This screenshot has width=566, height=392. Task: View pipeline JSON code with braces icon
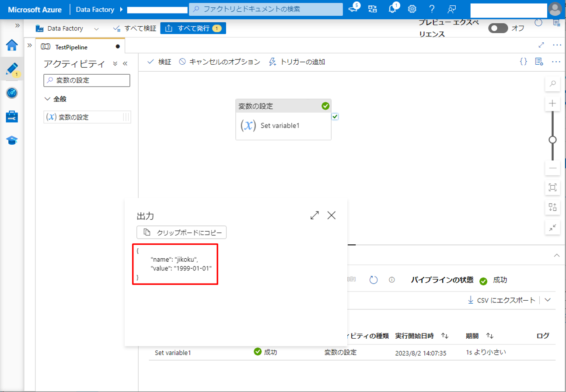point(523,62)
